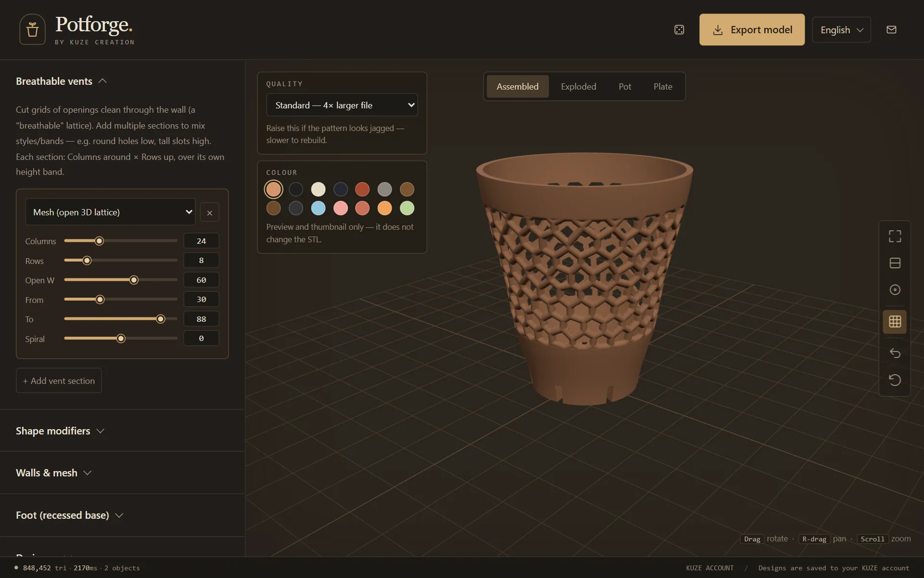Viewport: 924px width, 578px height.
Task: Switch to the Plate view tab
Action: (x=663, y=87)
